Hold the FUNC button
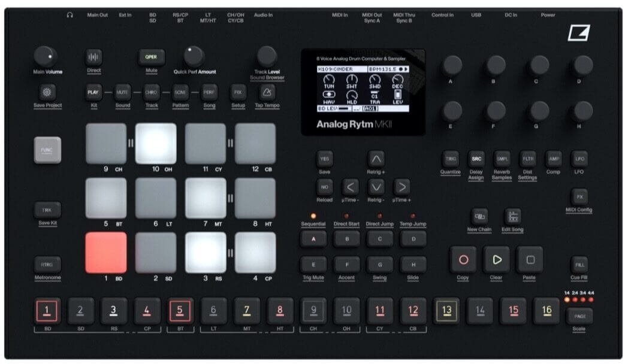Viewport: 628px width, 364px height. tap(47, 150)
